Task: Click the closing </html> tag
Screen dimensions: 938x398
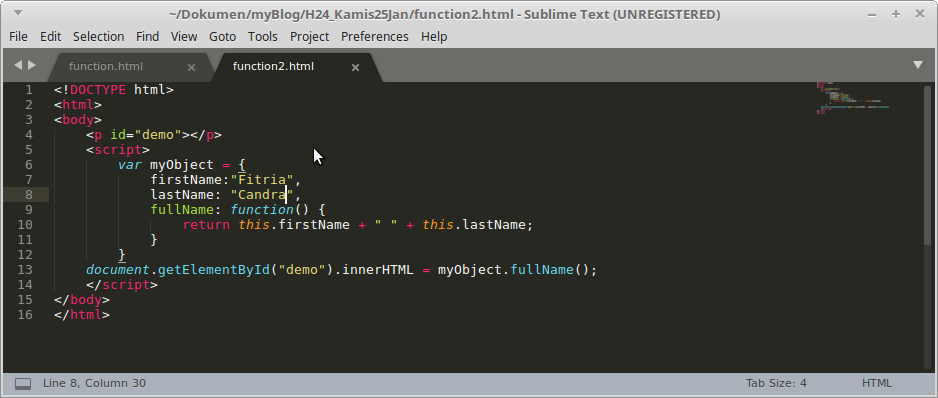Action: 81,314
